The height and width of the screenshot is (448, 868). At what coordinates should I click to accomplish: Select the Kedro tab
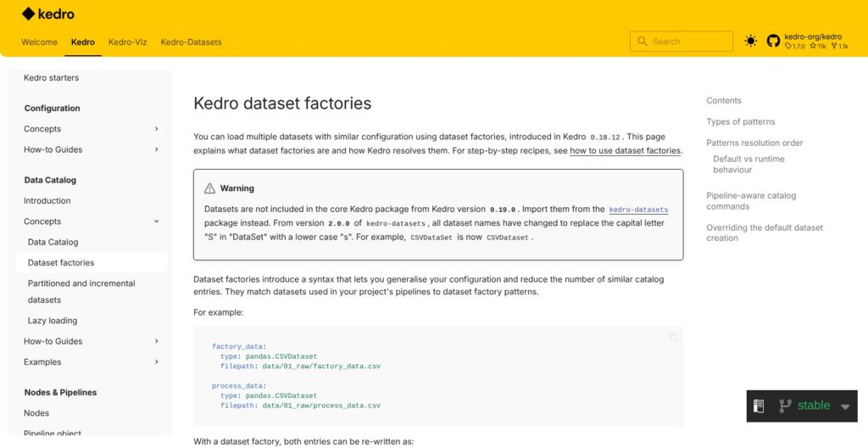coord(83,42)
